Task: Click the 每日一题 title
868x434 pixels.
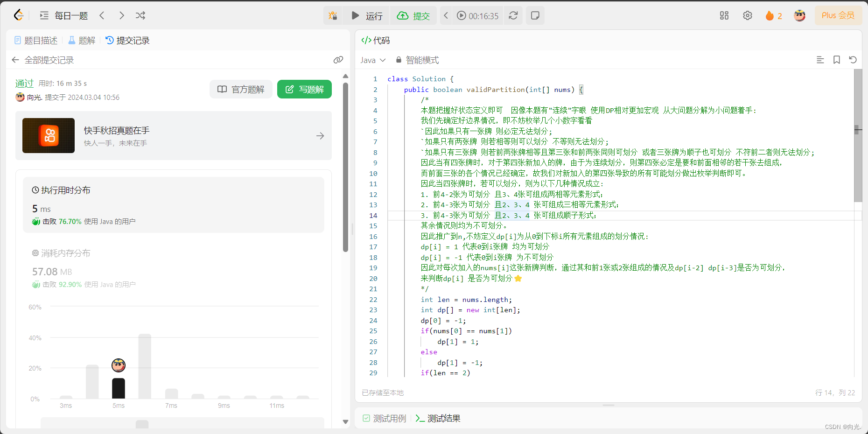Action: pyautogui.click(x=71, y=15)
